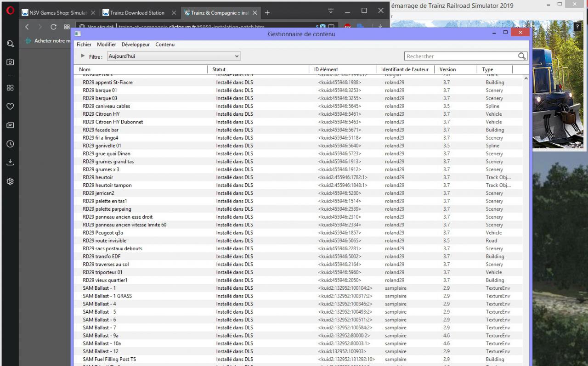Click the Trainz help question mark icon
This screenshot has width=588, height=366.
[x=577, y=27]
